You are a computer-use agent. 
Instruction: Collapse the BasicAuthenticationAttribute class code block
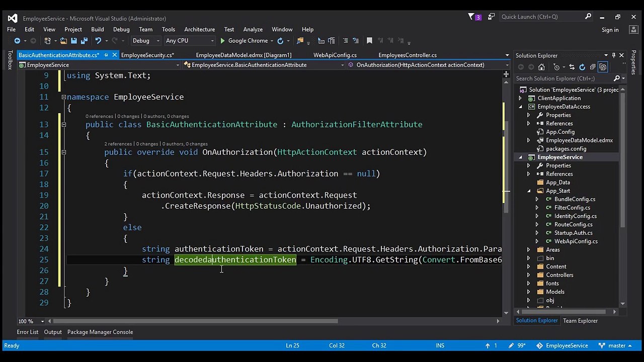63,125
